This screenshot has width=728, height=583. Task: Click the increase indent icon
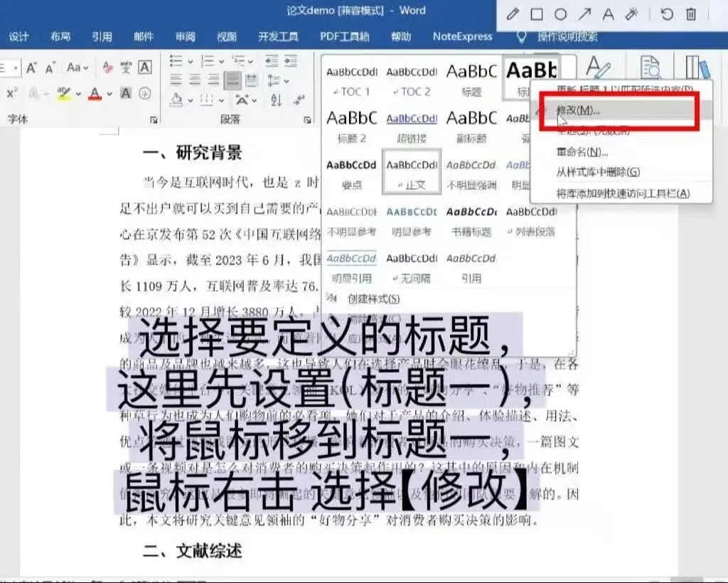tap(291, 61)
